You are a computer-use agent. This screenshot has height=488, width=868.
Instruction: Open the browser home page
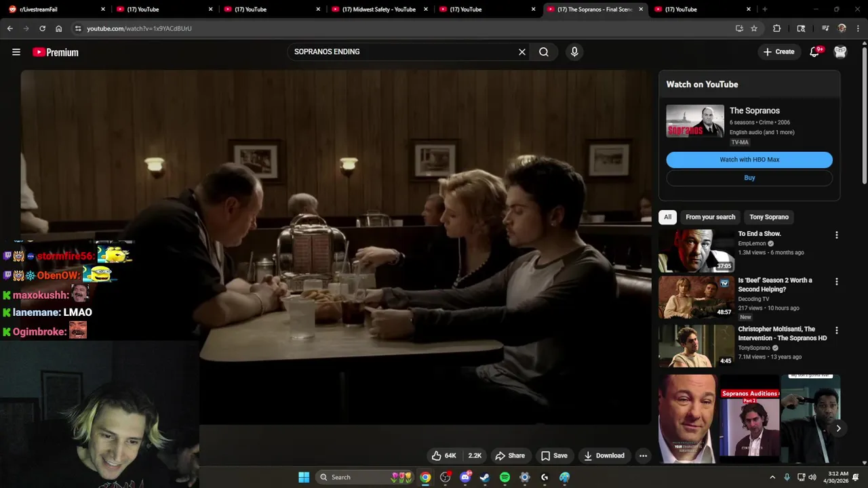59,28
